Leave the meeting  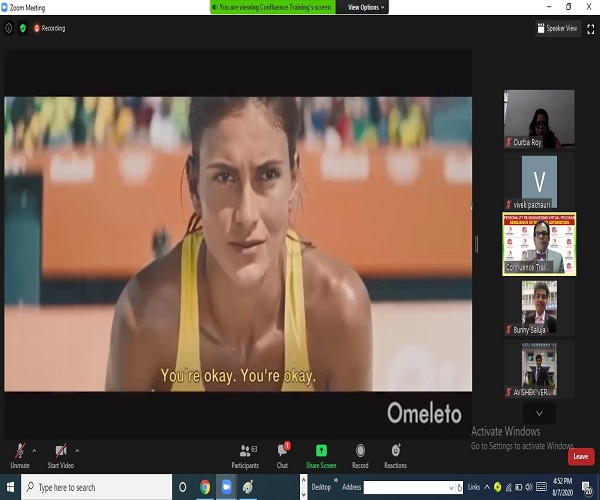tap(581, 456)
